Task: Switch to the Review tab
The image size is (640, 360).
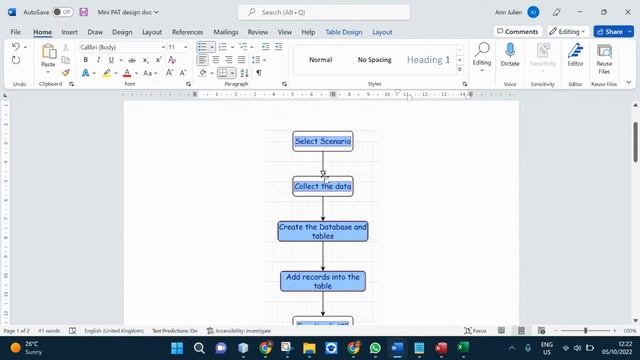Action: [258, 32]
